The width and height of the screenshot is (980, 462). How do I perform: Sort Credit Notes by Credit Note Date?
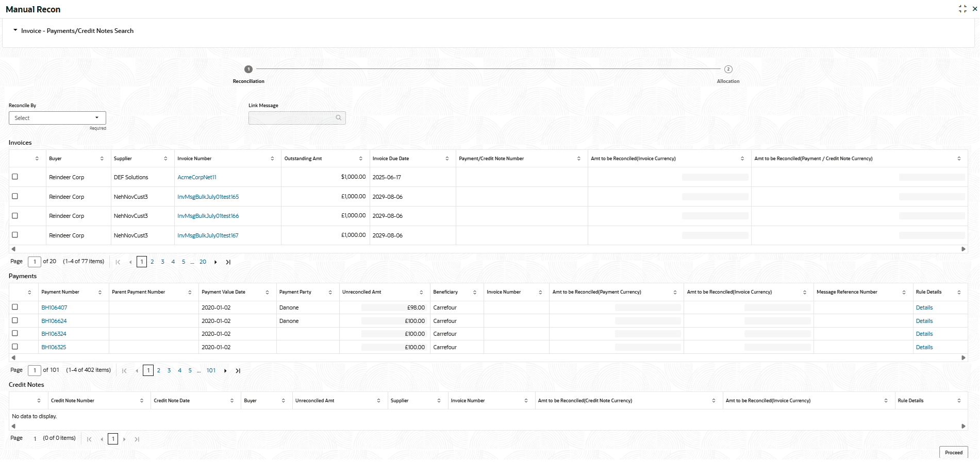tap(232, 401)
